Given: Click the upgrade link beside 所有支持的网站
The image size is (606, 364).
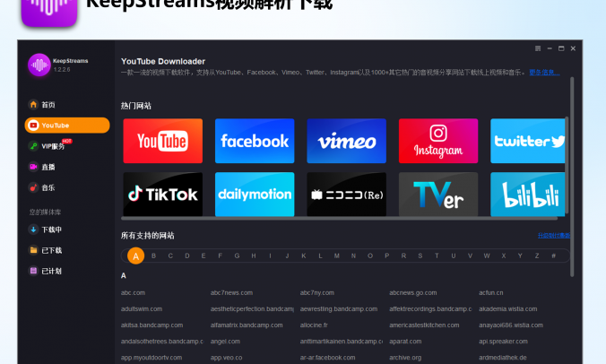Looking at the screenshot, I should coord(553,235).
